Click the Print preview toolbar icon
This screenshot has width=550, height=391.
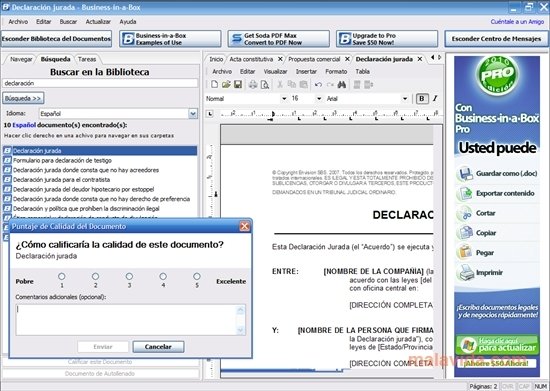tap(265, 85)
